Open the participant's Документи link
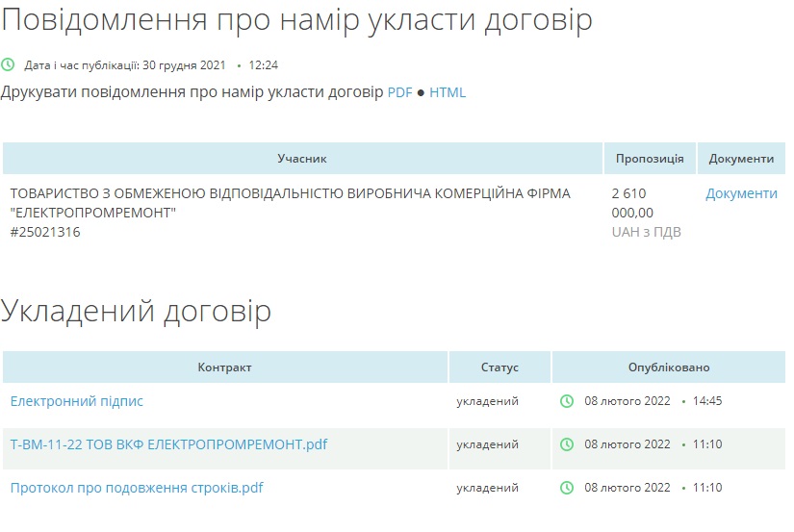Screen dimensions: 794x532 pos(741,193)
